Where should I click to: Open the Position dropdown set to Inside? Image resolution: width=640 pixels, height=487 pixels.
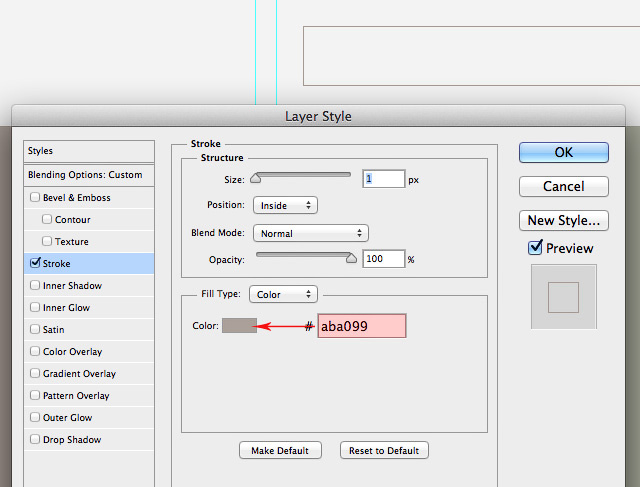(x=285, y=205)
